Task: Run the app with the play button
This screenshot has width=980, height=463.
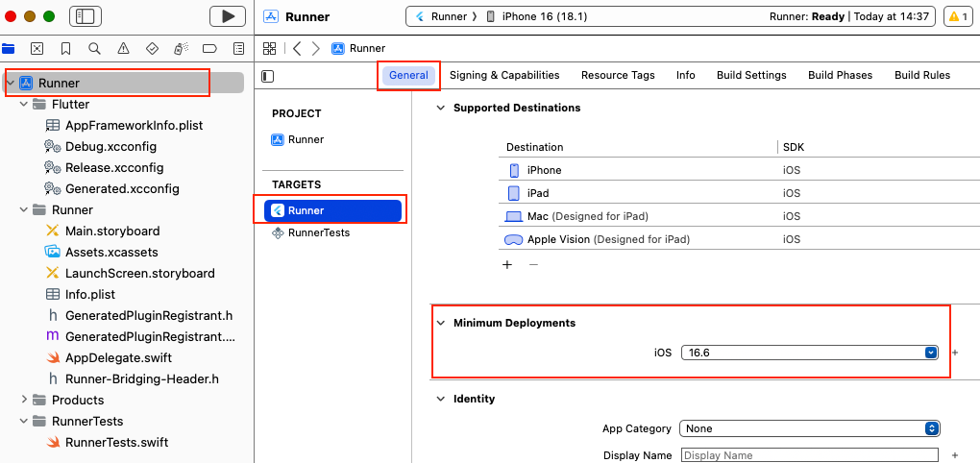Action: point(228,16)
